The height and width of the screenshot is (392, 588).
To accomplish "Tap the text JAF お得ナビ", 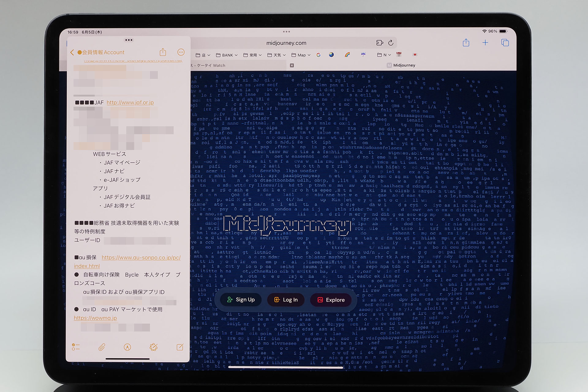I will 119,206.
